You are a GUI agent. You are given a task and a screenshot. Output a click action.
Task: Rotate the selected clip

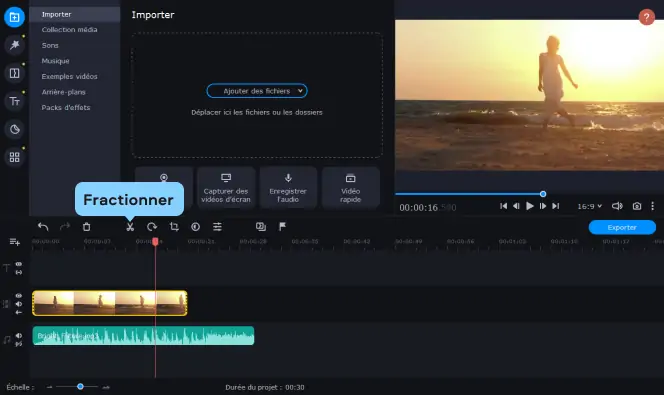[x=152, y=227]
